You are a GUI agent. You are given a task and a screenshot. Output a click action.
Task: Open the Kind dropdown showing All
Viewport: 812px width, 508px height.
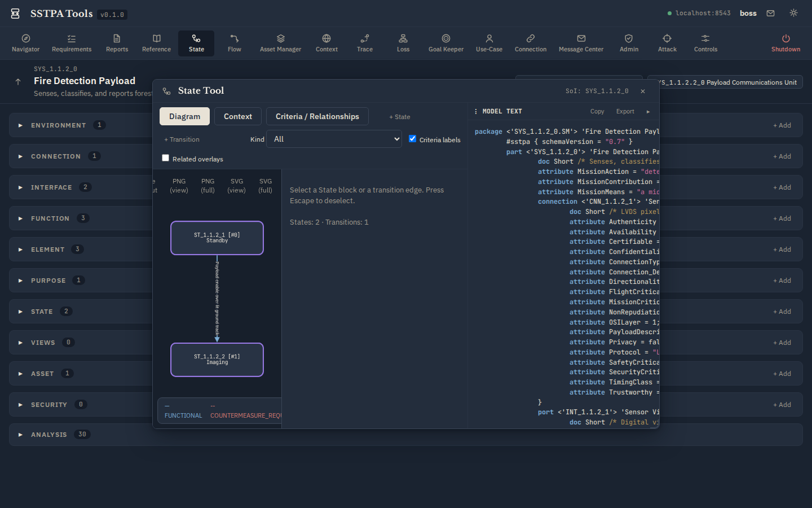click(335, 139)
